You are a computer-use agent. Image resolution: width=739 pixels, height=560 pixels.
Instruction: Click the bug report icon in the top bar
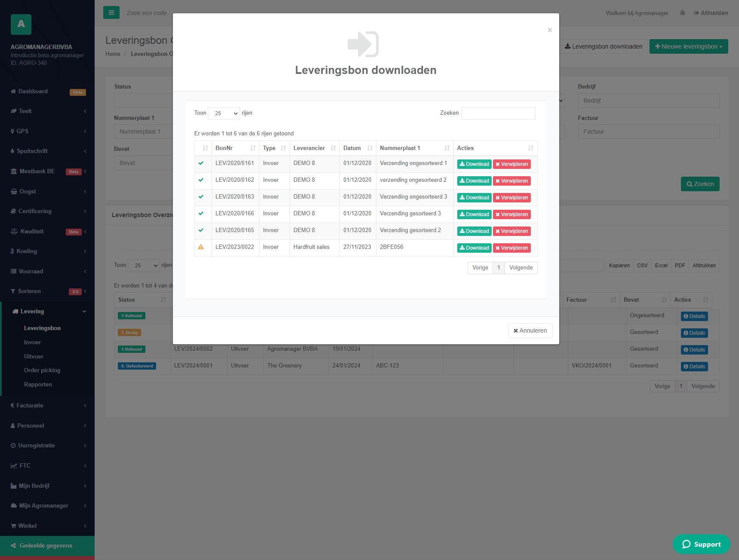tap(682, 13)
